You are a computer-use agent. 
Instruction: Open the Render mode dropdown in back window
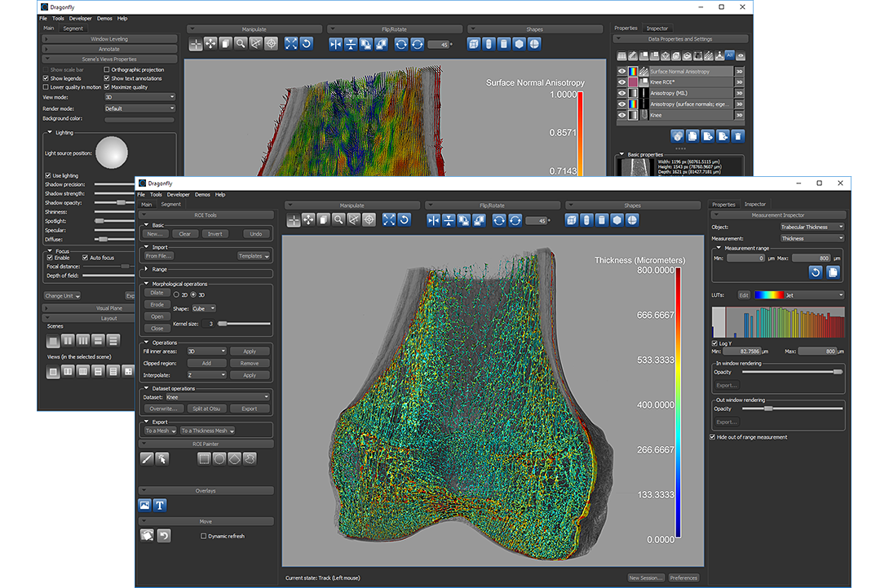click(139, 108)
